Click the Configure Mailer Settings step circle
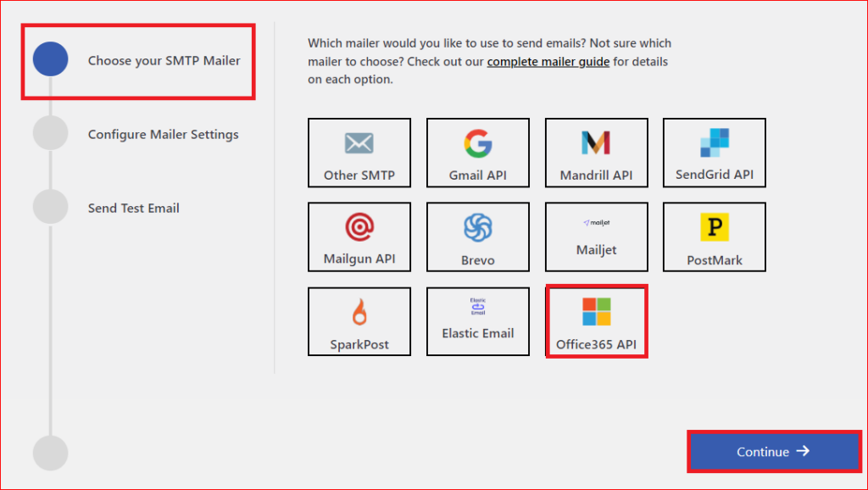The height and width of the screenshot is (490, 868). [51, 133]
